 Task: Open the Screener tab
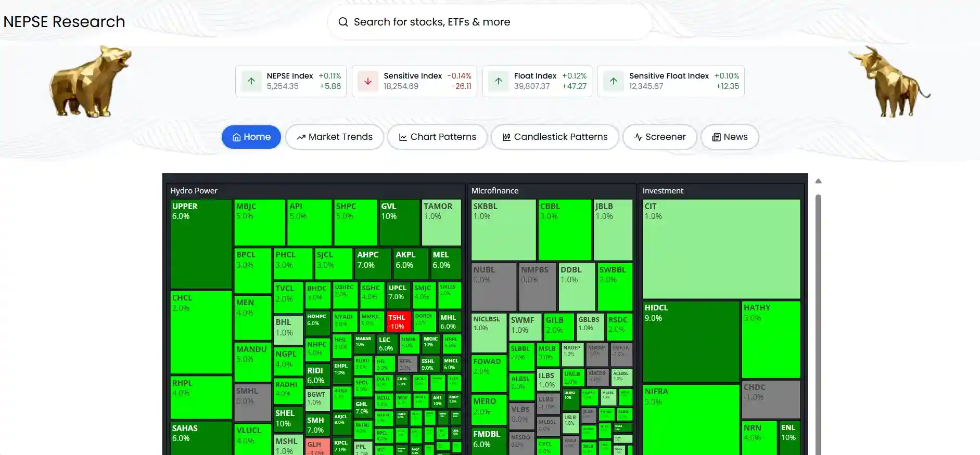[660, 137]
